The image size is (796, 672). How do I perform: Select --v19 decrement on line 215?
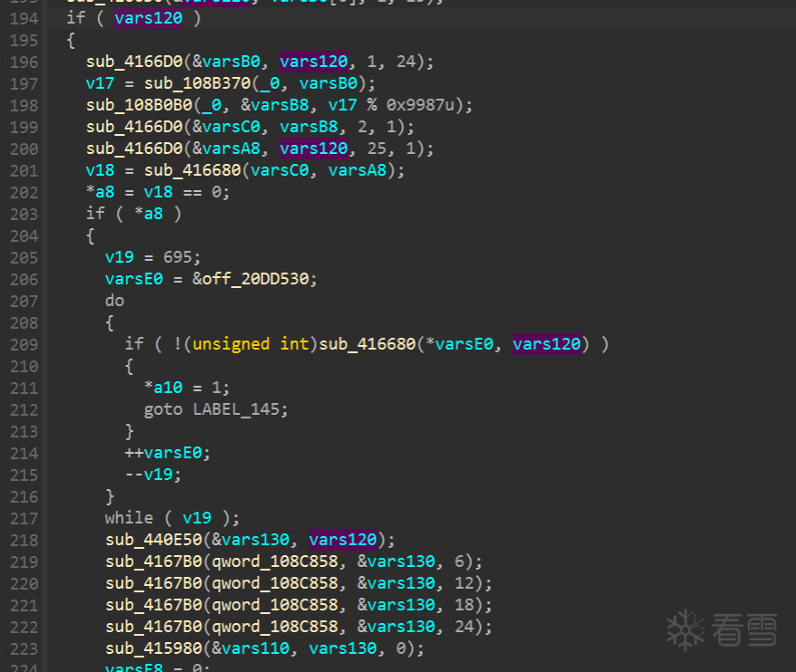pos(149,475)
